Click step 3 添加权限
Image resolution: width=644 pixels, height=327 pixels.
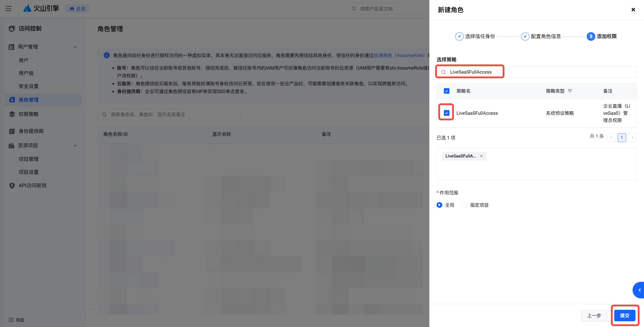[x=602, y=36]
